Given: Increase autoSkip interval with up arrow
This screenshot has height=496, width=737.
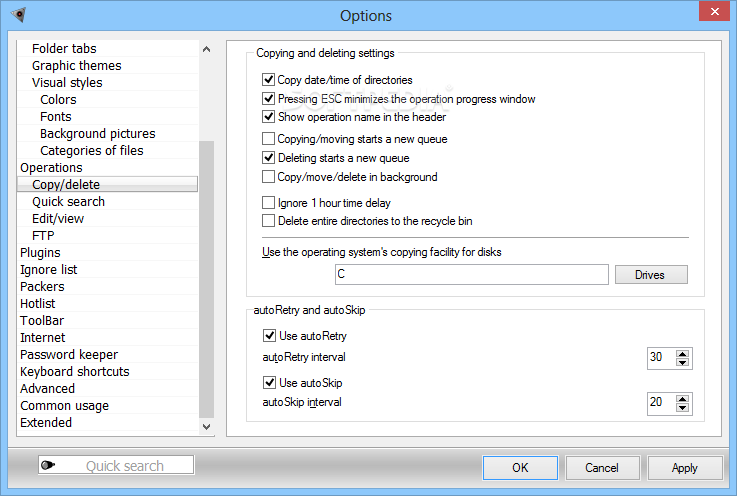Looking at the screenshot, I should click(682, 399).
